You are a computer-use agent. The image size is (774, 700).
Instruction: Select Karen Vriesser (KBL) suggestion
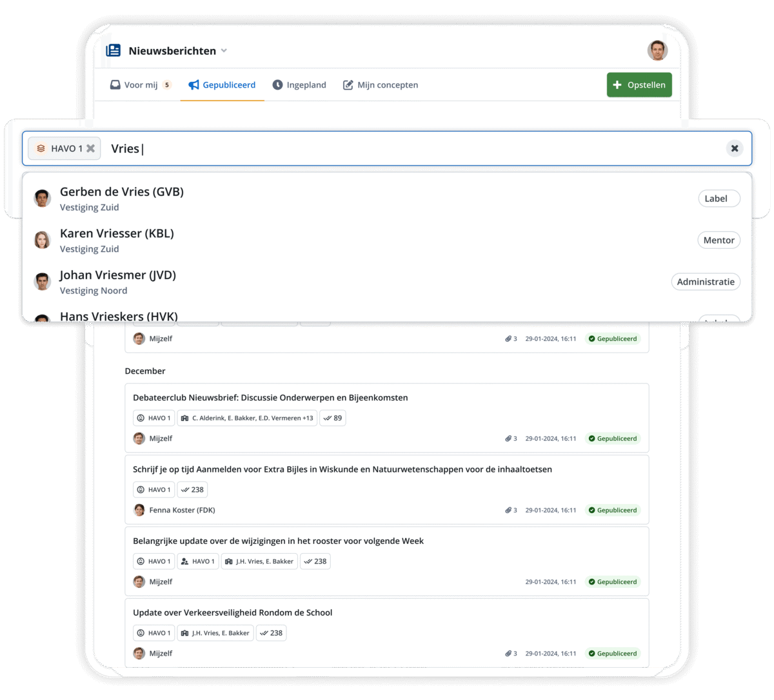pyautogui.click(x=117, y=233)
